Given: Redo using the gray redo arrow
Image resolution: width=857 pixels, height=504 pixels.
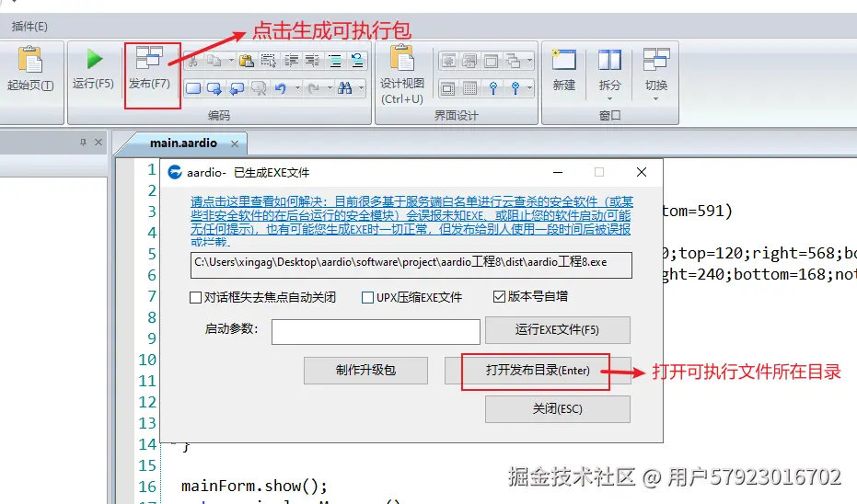Looking at the screenshot, I should 313,88.
